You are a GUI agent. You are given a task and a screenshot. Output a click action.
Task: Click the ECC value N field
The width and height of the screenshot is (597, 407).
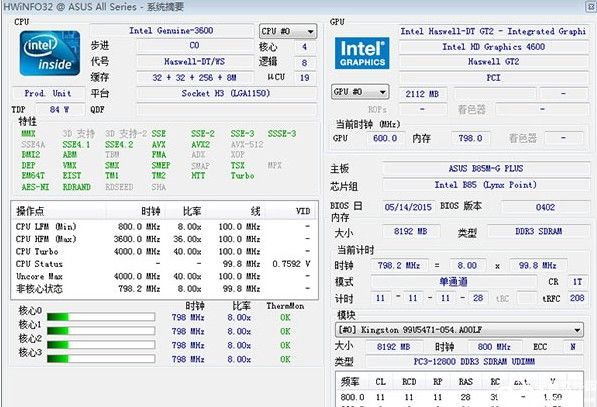tap(573, 347)
